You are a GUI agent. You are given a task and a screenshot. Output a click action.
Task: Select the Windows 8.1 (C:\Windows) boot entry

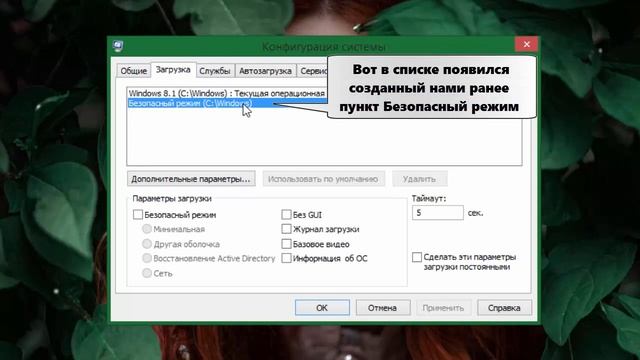click(227, 93)
